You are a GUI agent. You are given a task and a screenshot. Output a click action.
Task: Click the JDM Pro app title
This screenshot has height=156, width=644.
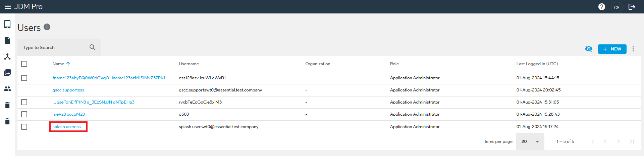tap(29, 7)
